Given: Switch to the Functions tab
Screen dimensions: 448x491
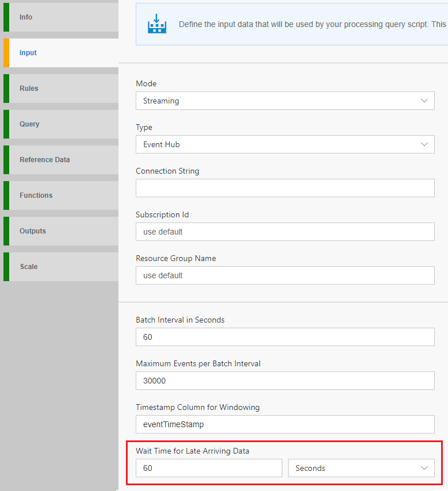Looking at the screenshot, I should tap(60, 195).
